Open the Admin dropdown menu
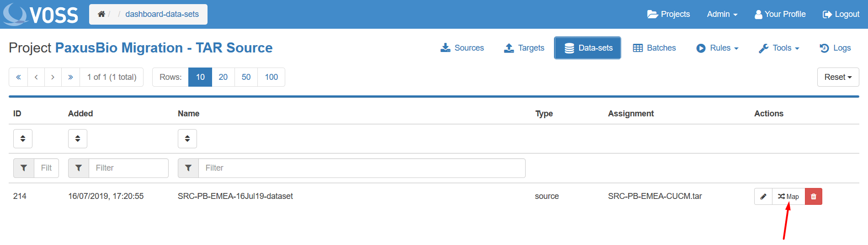 point(722,14)
